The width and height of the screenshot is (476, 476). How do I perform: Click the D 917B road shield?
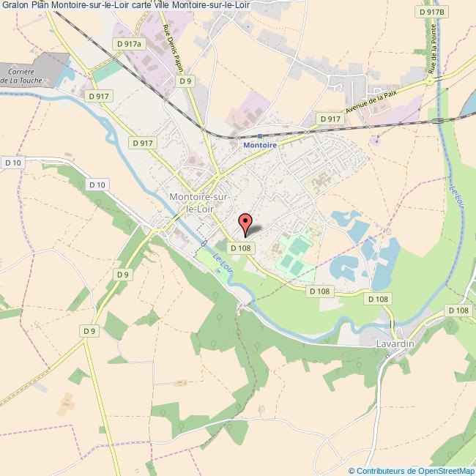431,12
